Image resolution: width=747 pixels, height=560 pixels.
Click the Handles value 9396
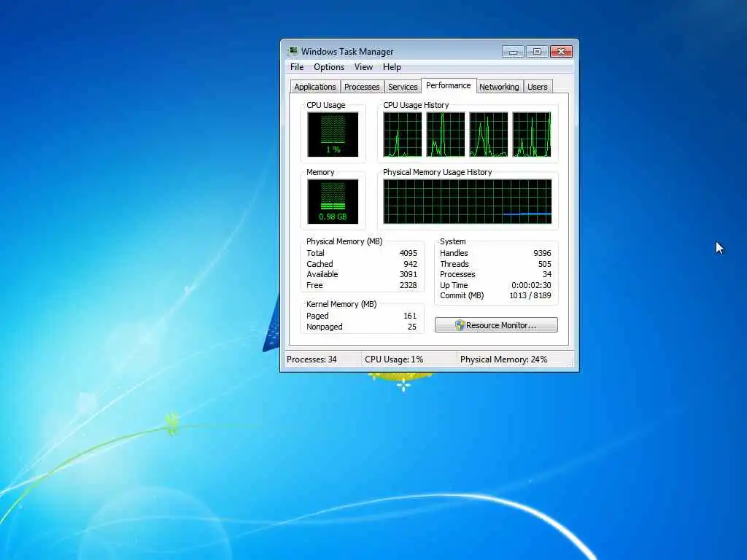point(542,253)
